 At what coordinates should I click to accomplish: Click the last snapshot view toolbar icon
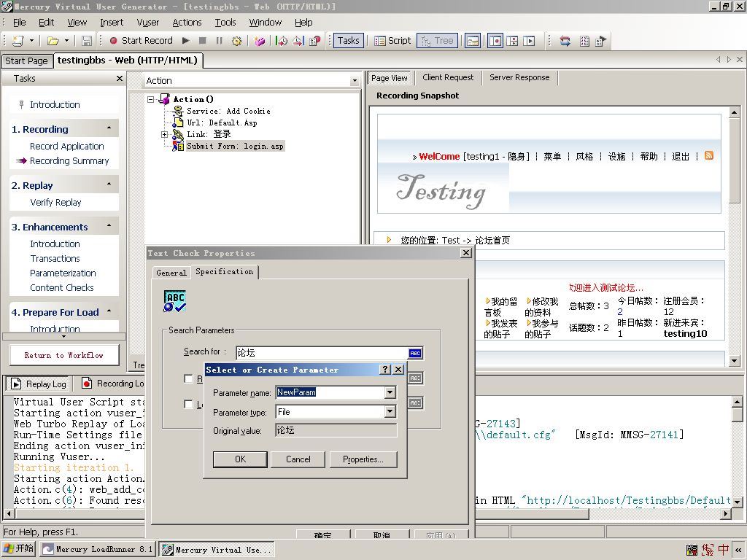(529, 41)
